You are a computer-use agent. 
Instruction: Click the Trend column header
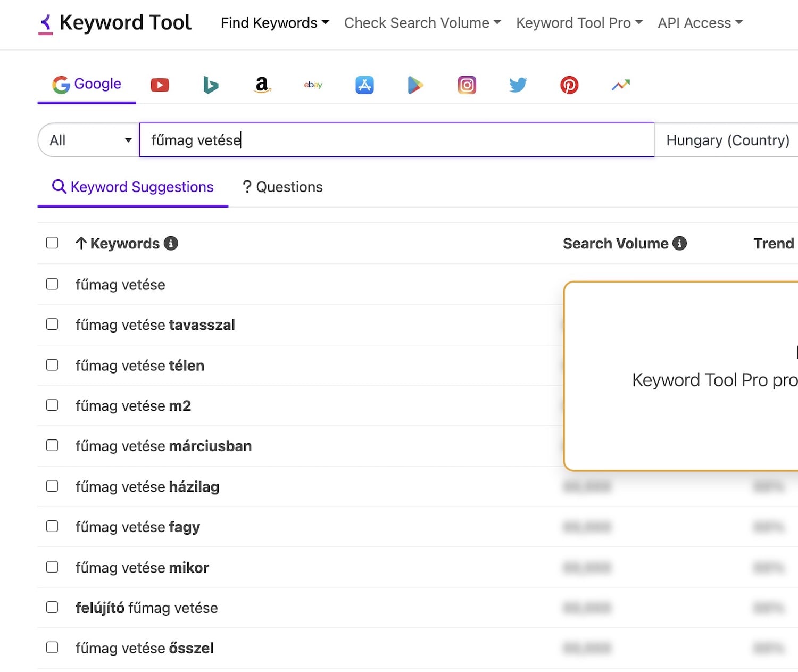[774, 244]
